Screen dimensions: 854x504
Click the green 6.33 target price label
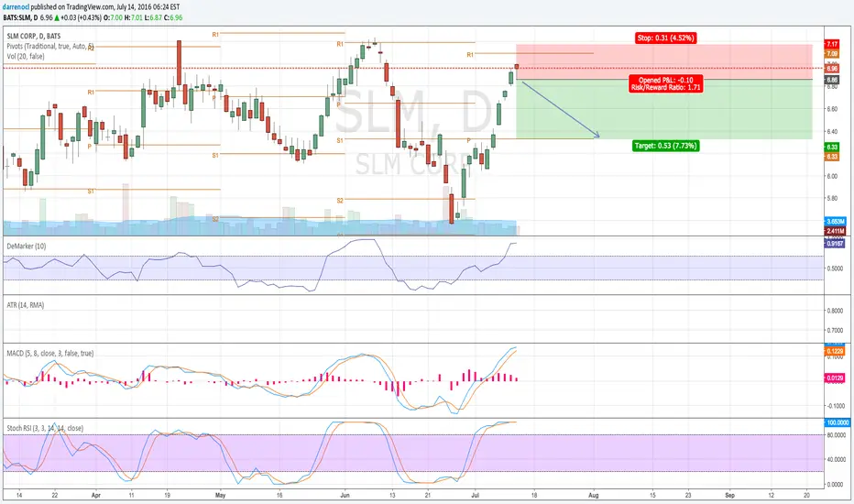(832, 148)
